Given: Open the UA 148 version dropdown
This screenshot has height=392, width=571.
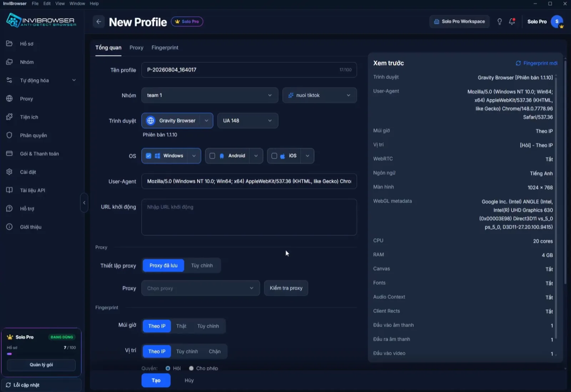Looking at the screenshot, I should [x=247, y=121].
